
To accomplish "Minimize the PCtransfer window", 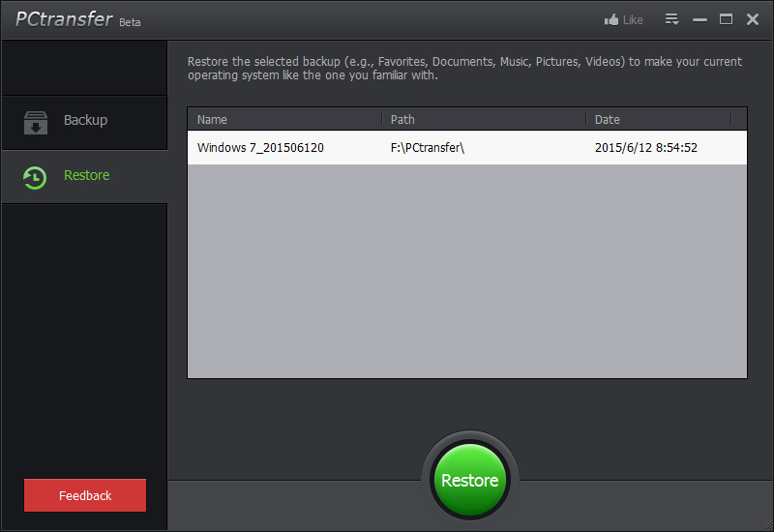I will pyautogui.click(x=700, y=19).
